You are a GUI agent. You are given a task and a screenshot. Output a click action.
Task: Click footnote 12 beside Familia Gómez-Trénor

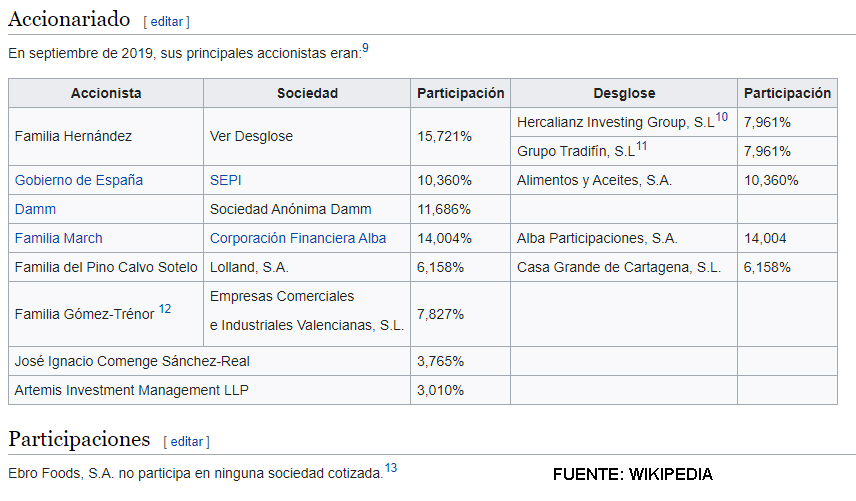[x=165, y=309]
